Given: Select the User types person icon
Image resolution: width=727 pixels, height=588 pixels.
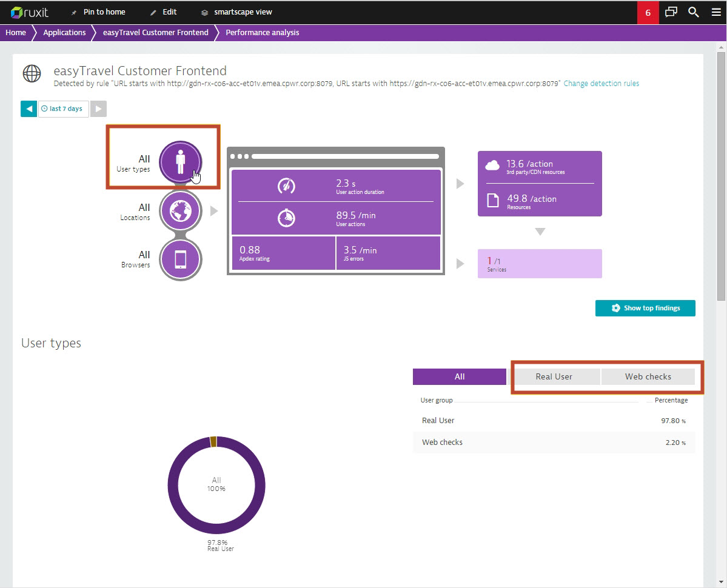Looking at the screenshot, I should [x=180, y=162].
